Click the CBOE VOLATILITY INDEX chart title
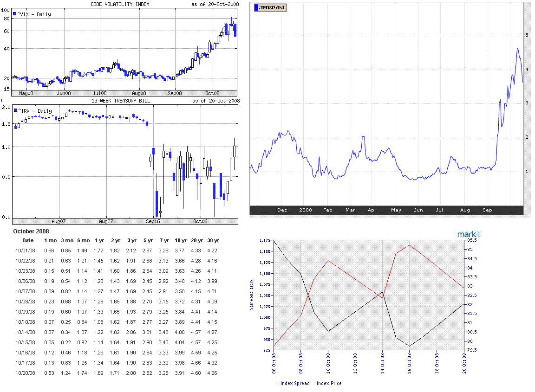Image resolution: width=535 pixels, height=392 pixels. click(x=120, y=4)
